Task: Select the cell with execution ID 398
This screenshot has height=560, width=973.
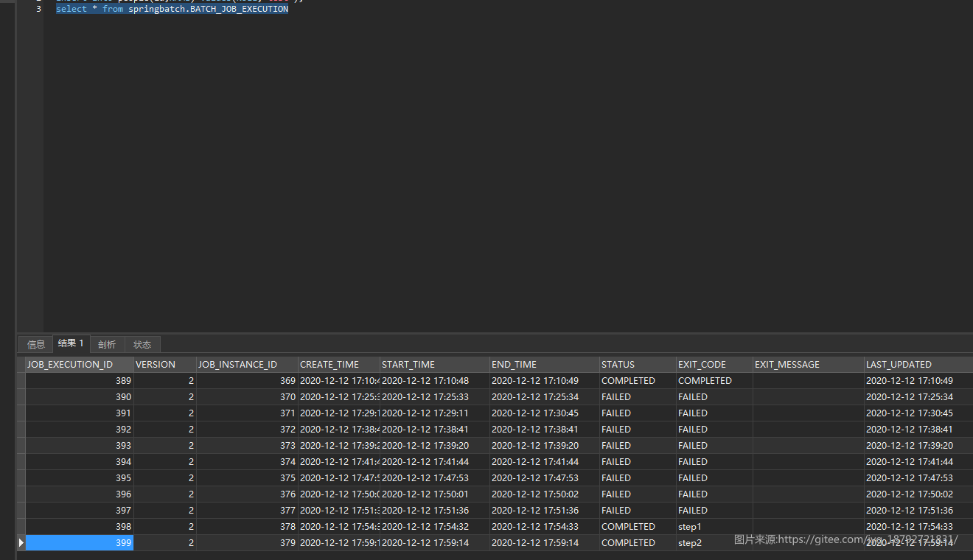Action: [79, 527]
